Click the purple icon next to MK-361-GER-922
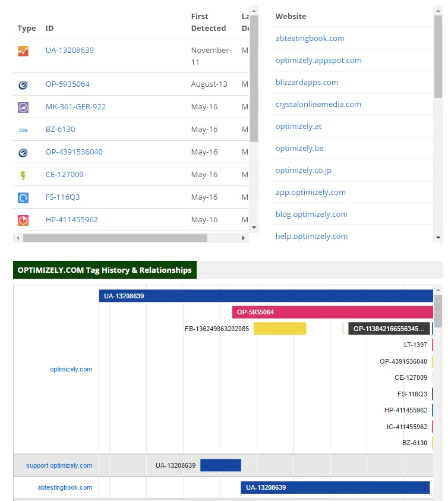The image size is (448, 501). coord(23,108)
